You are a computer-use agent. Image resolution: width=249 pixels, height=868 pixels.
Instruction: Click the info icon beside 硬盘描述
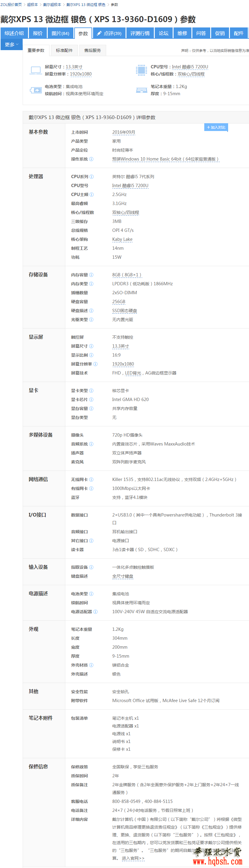[x=91, y=311]
